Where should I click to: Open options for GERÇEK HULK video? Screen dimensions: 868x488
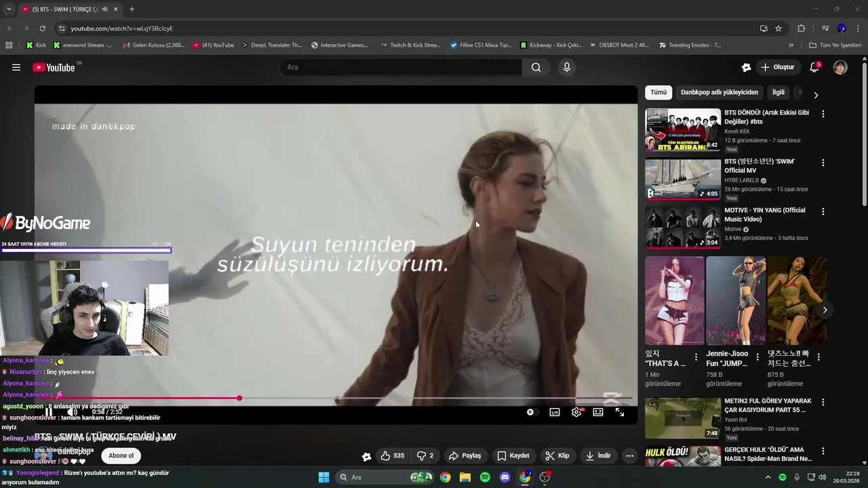click(823, 451)
